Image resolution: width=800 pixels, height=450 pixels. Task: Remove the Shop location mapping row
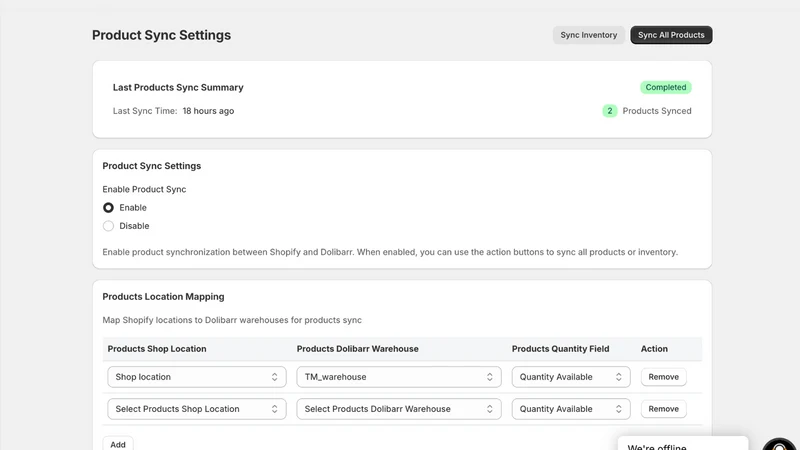[x=663, y=377]
